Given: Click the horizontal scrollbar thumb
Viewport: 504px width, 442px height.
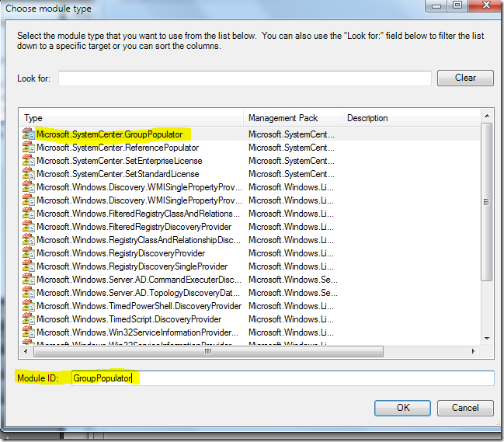Looking at the screenshot, I should 208,351.
